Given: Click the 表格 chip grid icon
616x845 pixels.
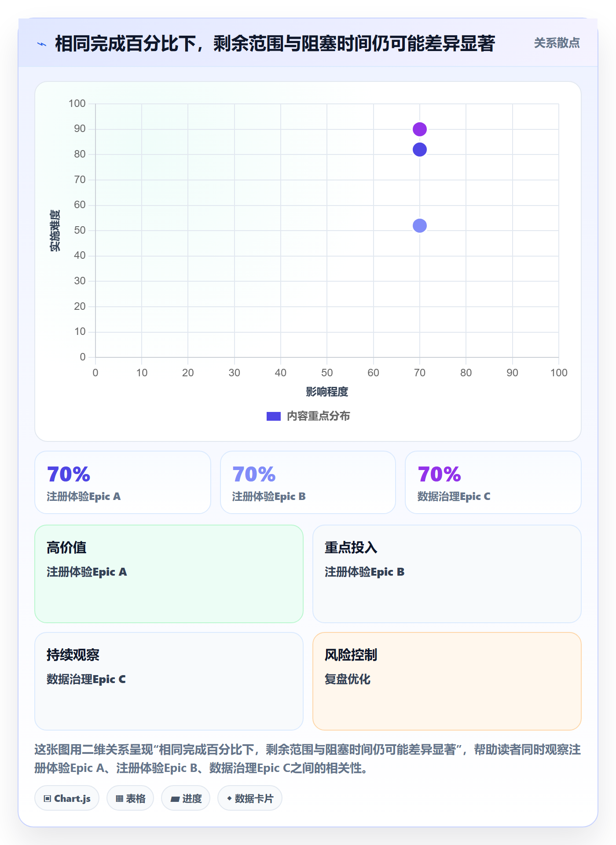Looking at the screenshot, I should [x=119, y=798].
